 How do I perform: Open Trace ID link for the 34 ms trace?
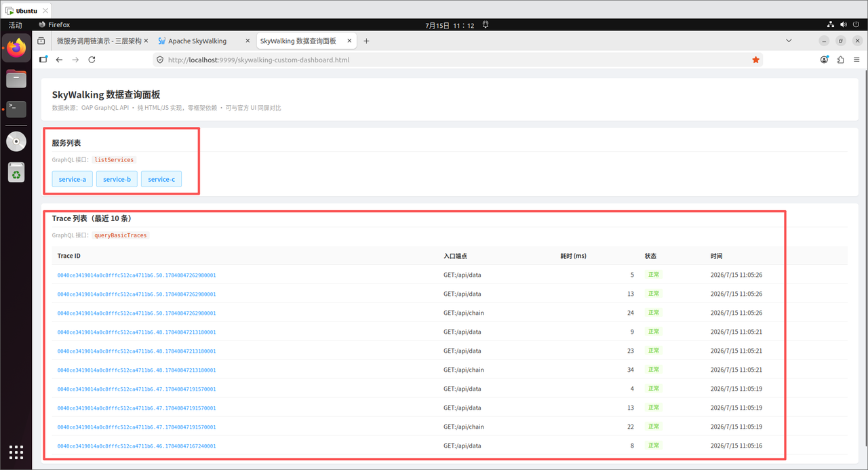[136, 370]
